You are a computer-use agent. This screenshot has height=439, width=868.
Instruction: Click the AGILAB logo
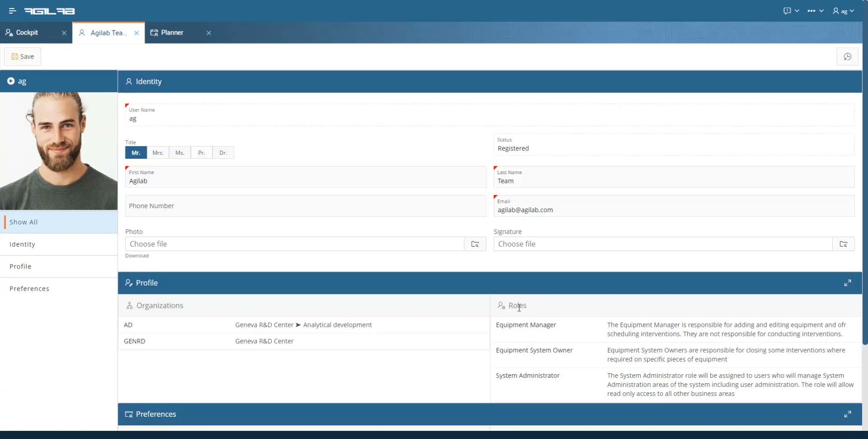49,11
